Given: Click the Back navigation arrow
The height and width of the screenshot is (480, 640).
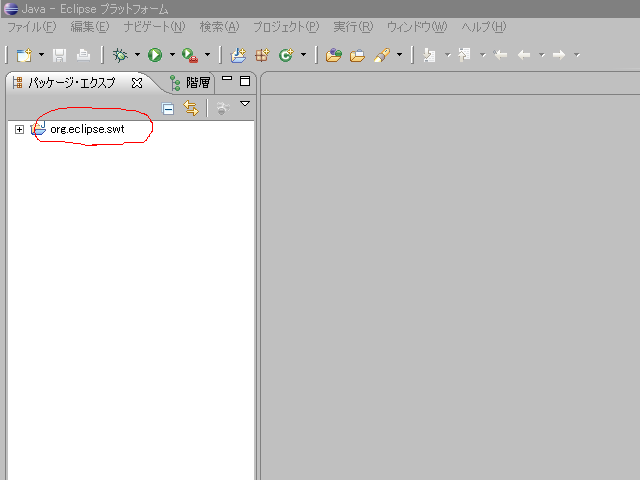Looking at the screenshot, I should (x=524, y=55).
